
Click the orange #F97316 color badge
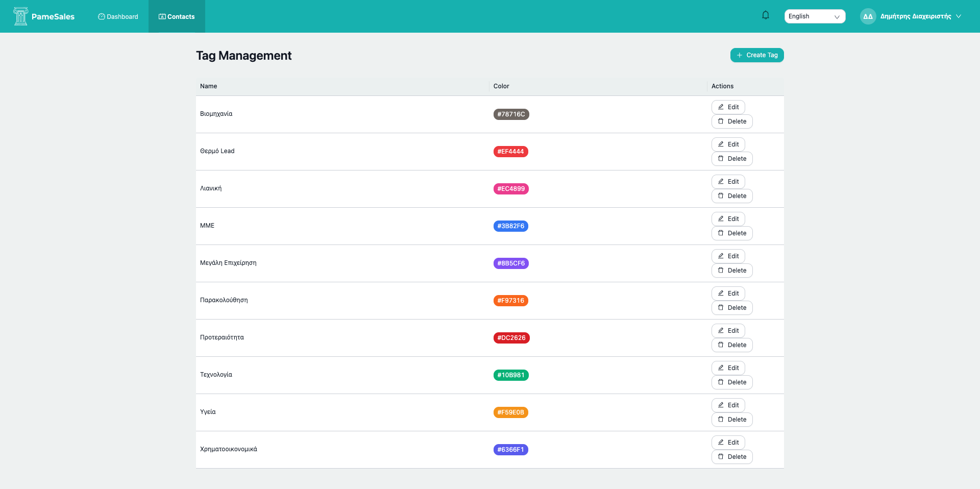click(510, 301)
